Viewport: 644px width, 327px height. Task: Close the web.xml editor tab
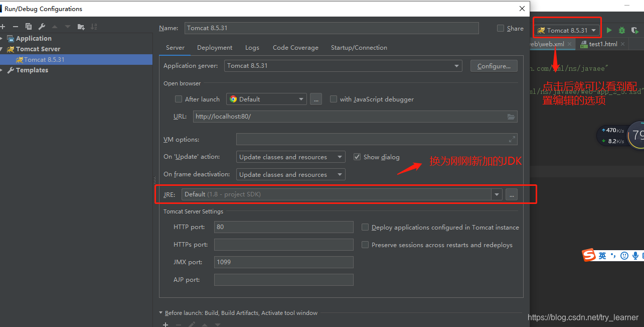coord(570,44)
